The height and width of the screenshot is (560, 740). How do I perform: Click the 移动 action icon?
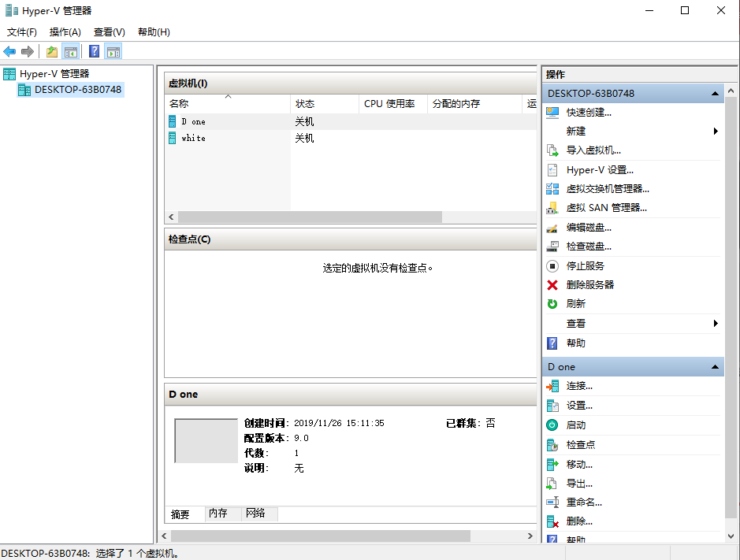[x=552, y=465]
